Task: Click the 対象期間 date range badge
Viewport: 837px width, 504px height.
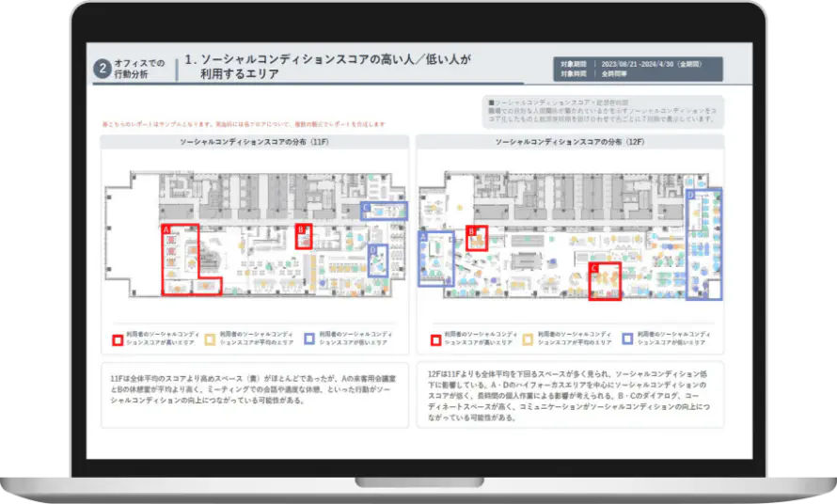Action: click(639, 63)
